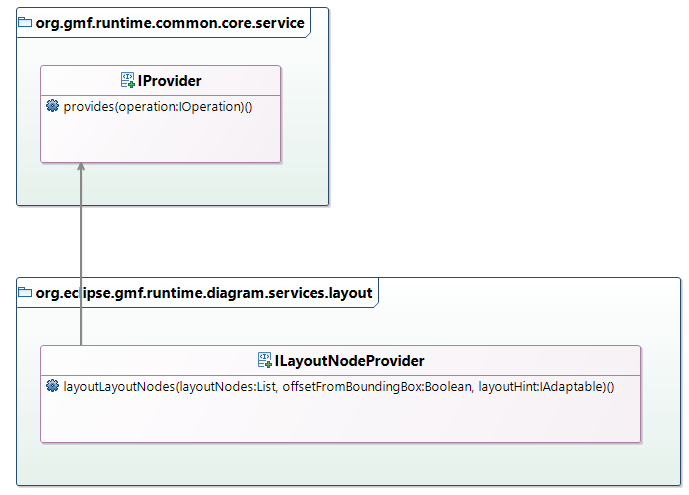This screenshot has height=495, width=689.
Task: Click the ILayoutNodeProvider interface icon
Action: coord(265,360)
